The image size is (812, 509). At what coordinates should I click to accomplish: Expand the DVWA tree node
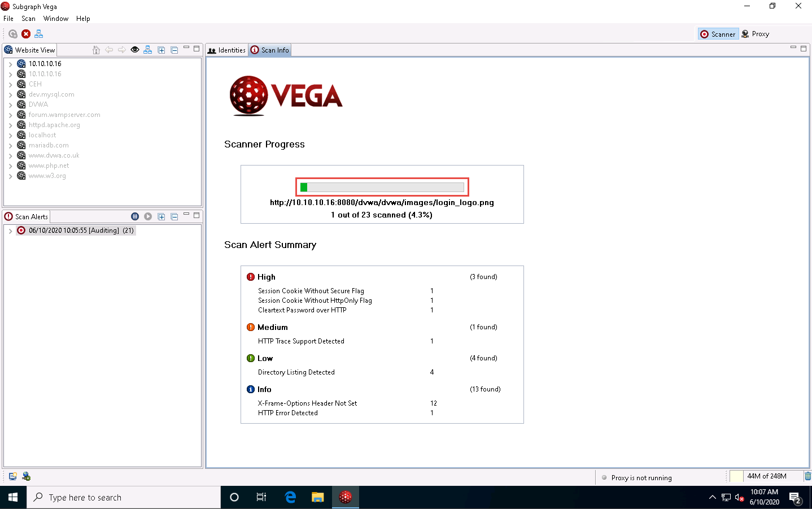coord(10,105)
